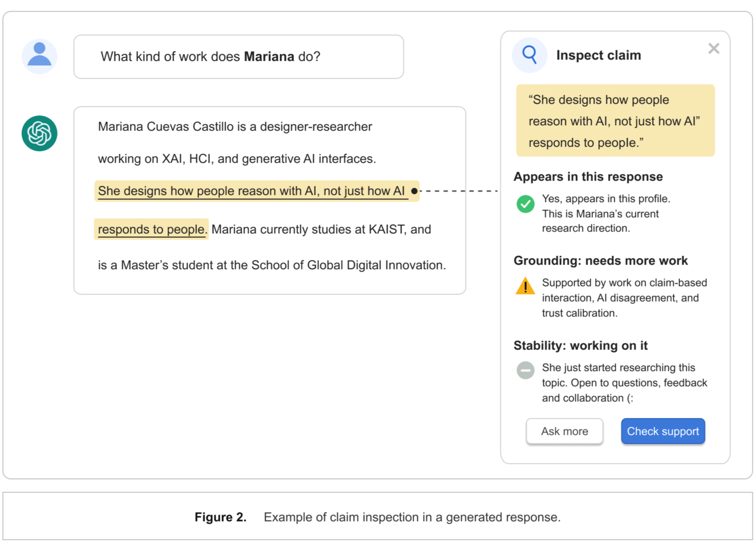The image size is (756, 560).
Task: Click 'working on XAI, HCI, and generative' line
Action: coord(237,159)
